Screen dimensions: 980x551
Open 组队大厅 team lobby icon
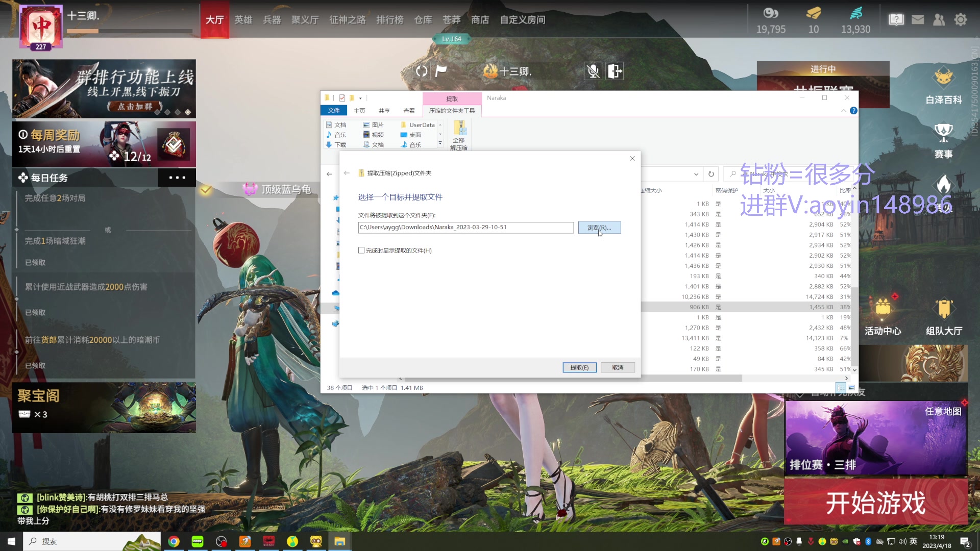pos(944,317)
